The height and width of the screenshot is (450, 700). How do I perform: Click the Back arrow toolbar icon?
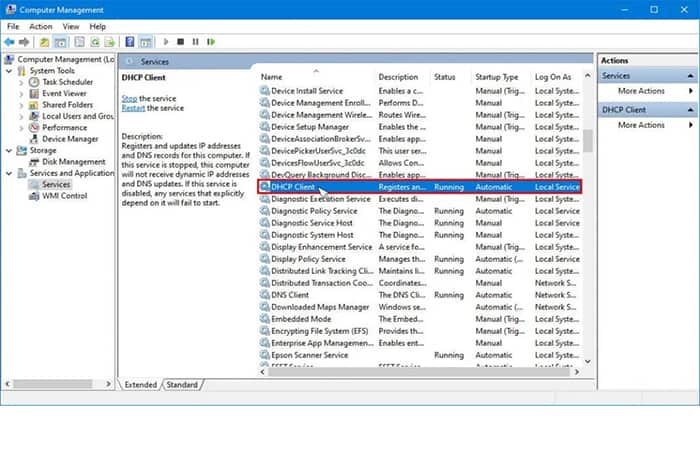tap(9, 42)
